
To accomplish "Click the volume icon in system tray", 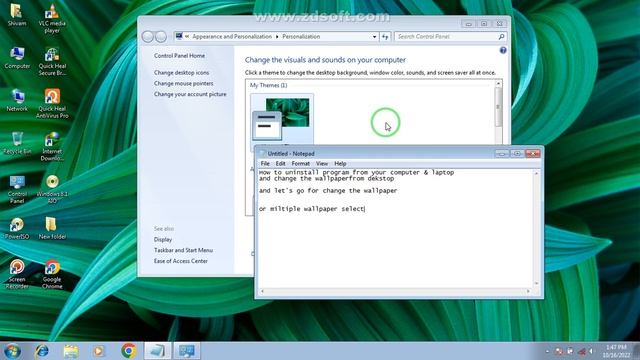I will click(591, 351).
